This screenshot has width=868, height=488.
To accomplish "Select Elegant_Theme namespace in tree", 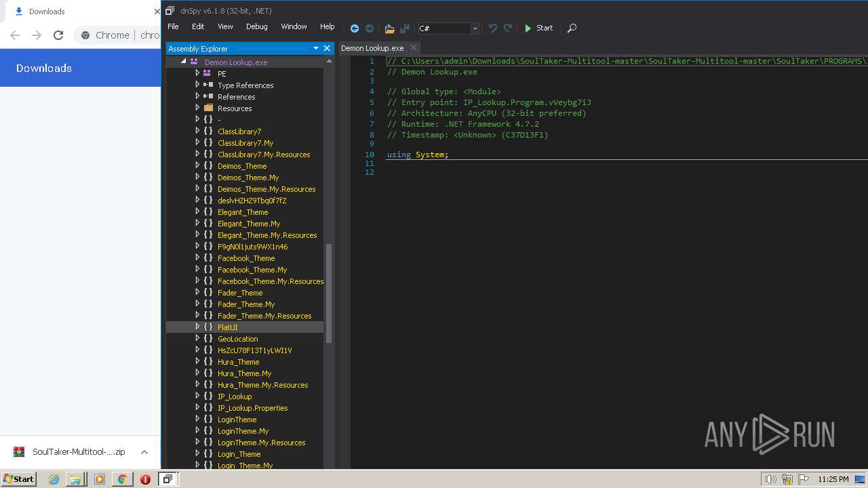I will coord(243,212).
